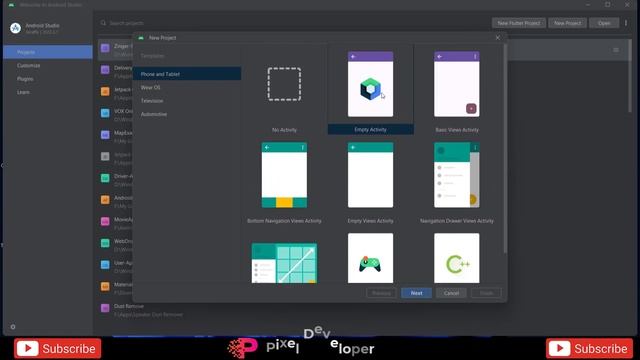Click the MovieA project icon
Viewport: 640px width, 360px height.
[x=105, y=221]
